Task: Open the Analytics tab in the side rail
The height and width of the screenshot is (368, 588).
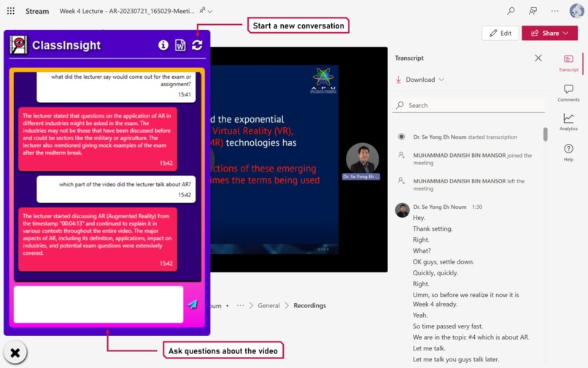Action: 568,122
